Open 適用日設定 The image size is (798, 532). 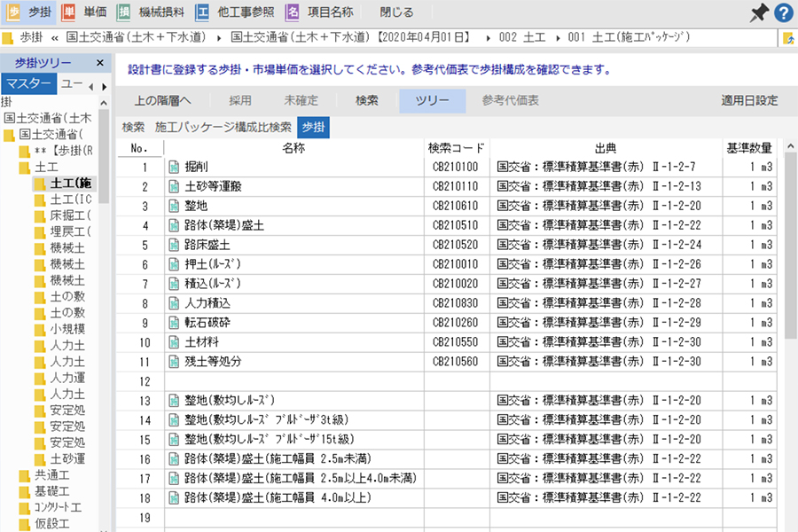click(x=749, y=101)
